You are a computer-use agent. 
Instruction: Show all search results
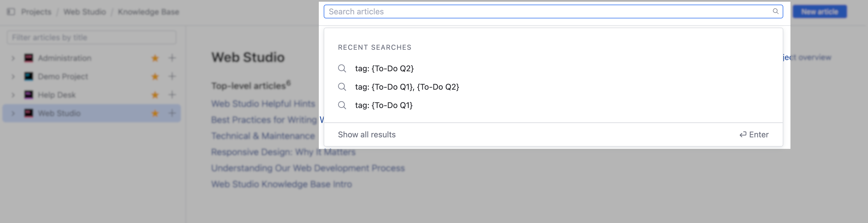[x=367, y=134]
